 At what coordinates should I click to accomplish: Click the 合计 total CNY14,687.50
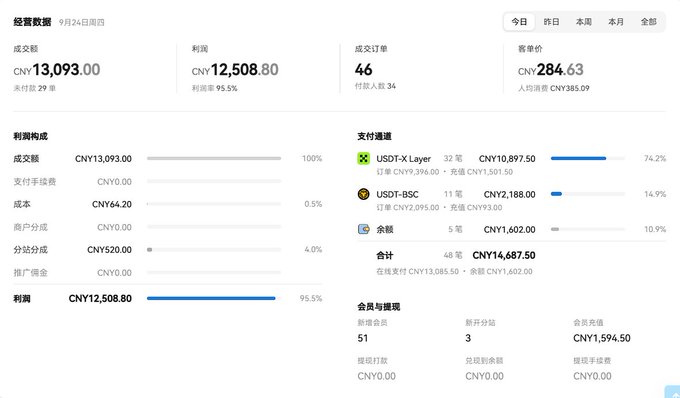504,255
